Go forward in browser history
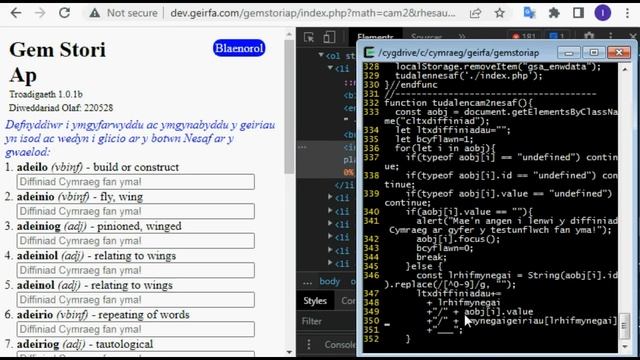This screenshot has height=360, width=640. (40, 13)
